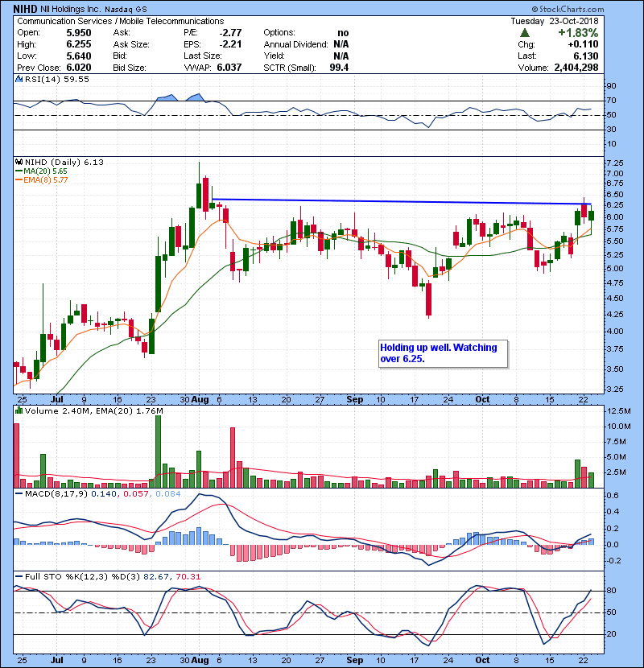Click the NIHD ticker symbol in header

[x=25, y=9]
